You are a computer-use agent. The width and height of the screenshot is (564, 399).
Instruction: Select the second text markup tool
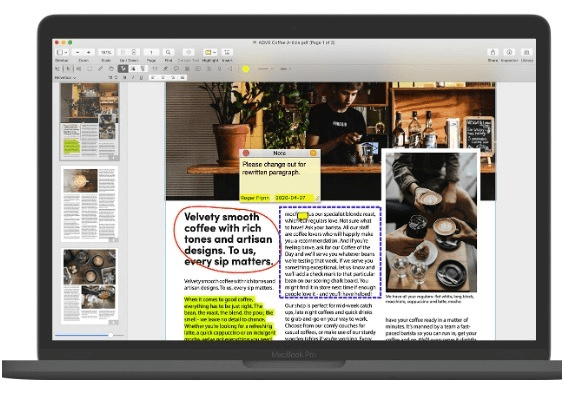click(133, 68)
